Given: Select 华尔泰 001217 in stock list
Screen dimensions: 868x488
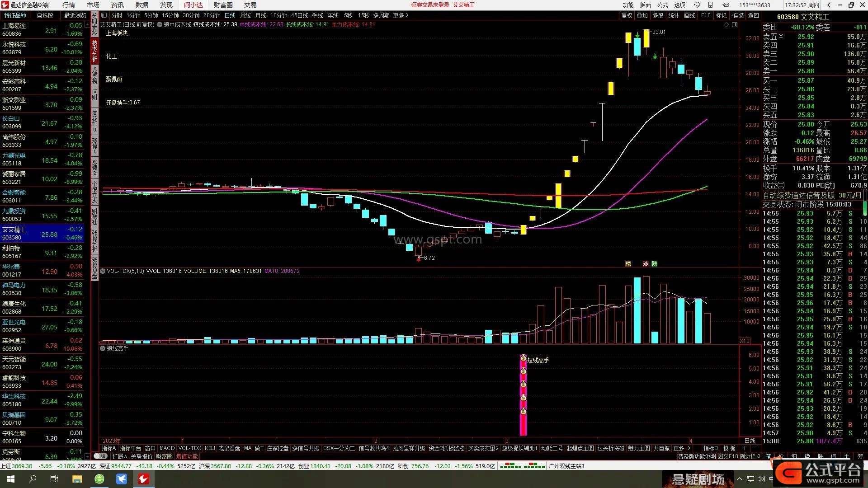Looking at the screenshot, I should [42, 270].
